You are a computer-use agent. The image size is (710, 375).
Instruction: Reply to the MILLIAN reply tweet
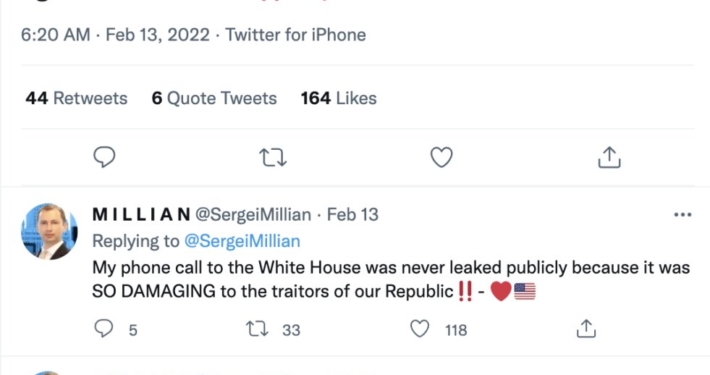pyautogui.click(x=104, y=329)
